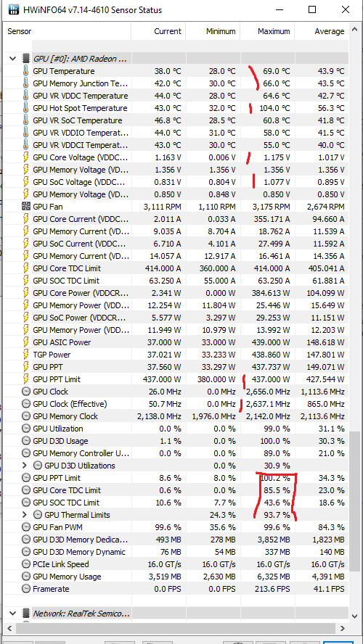Screen dimensions: 363x644
Task: Click the fan icon beside GPU Fan
Action: [26, 207]
